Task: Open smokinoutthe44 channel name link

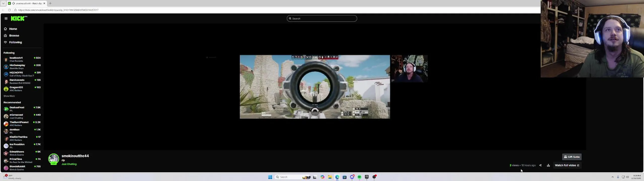Action: coord(75,156)
